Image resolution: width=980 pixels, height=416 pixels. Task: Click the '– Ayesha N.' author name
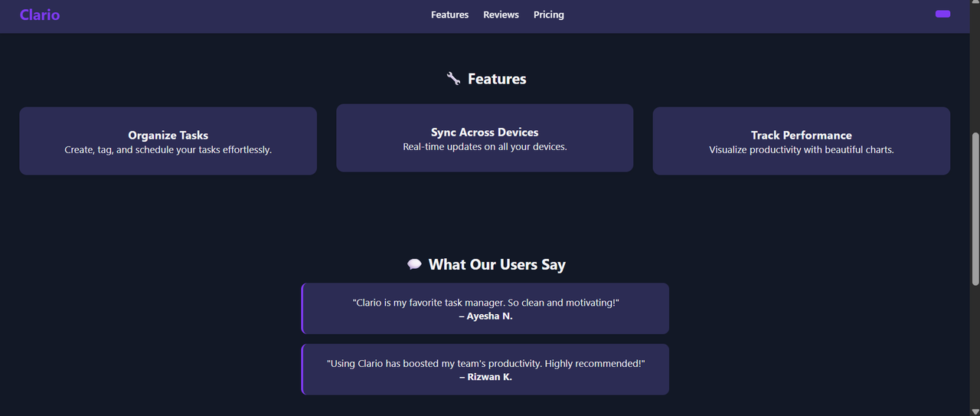(x=485, y=316)
